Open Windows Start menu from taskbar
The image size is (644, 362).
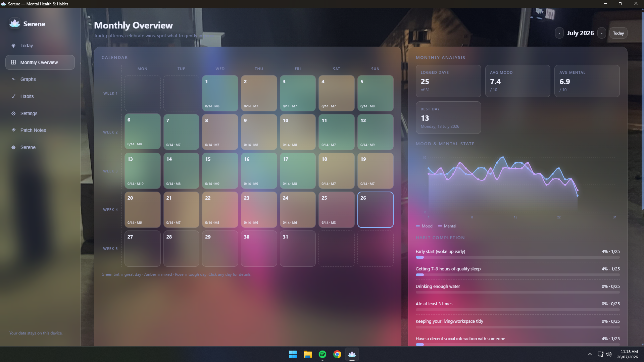pyautogui.click(x=293, y=354)
